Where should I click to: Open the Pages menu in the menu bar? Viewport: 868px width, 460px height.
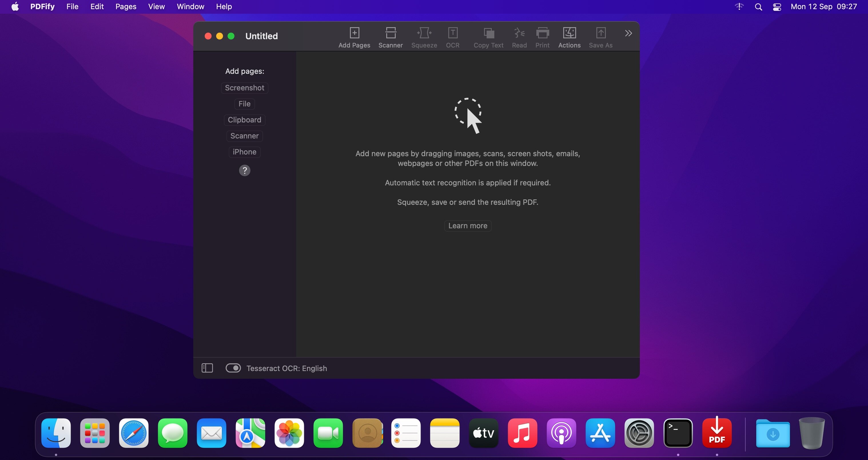126,7
